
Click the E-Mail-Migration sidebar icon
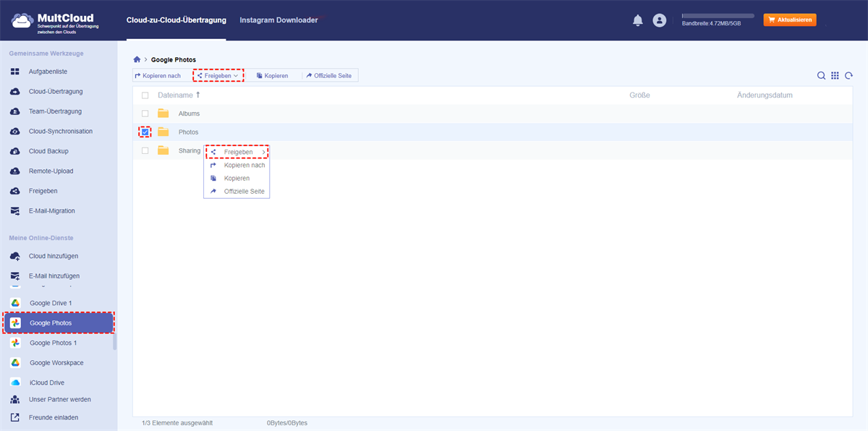point(14,211)
